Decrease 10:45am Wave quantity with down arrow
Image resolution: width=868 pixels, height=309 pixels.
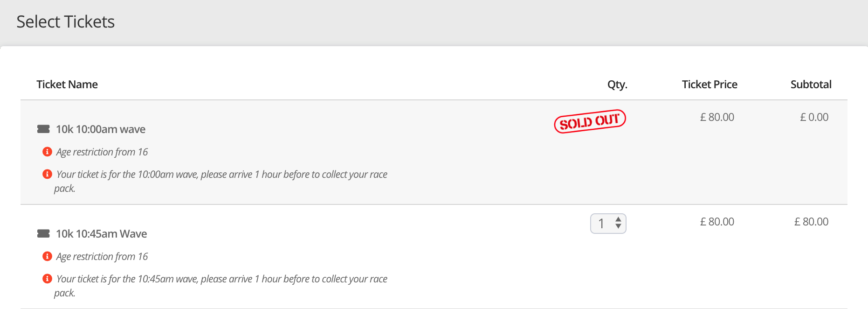(x=618, y=227)
